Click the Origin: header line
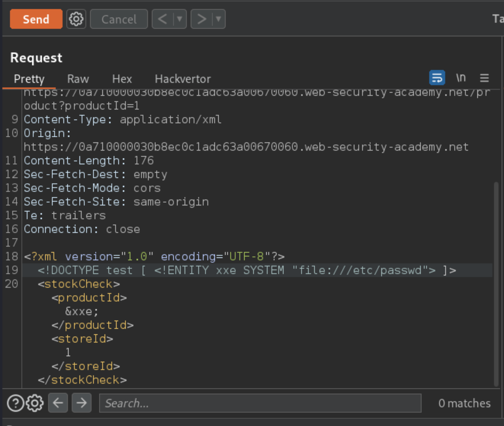Screen dimensions: 504x426 pyautogui.click(x=47, y=133)
